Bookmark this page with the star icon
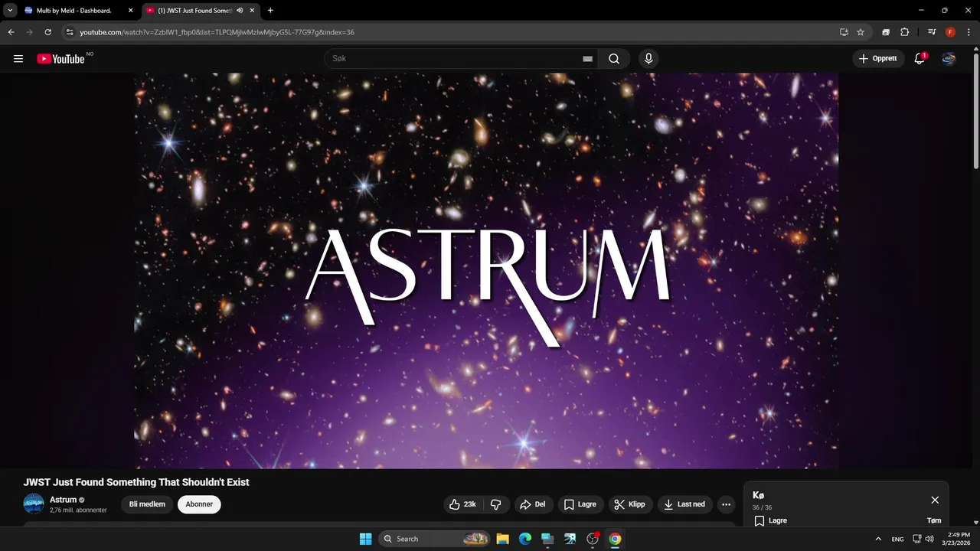Screen dimensions: 980x551 point(861,32)
